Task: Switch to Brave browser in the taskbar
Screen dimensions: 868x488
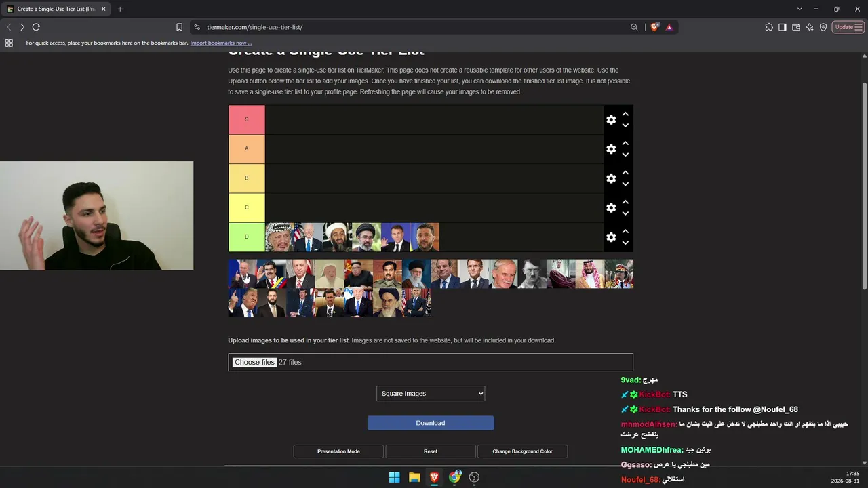Action: pos(434,477)
